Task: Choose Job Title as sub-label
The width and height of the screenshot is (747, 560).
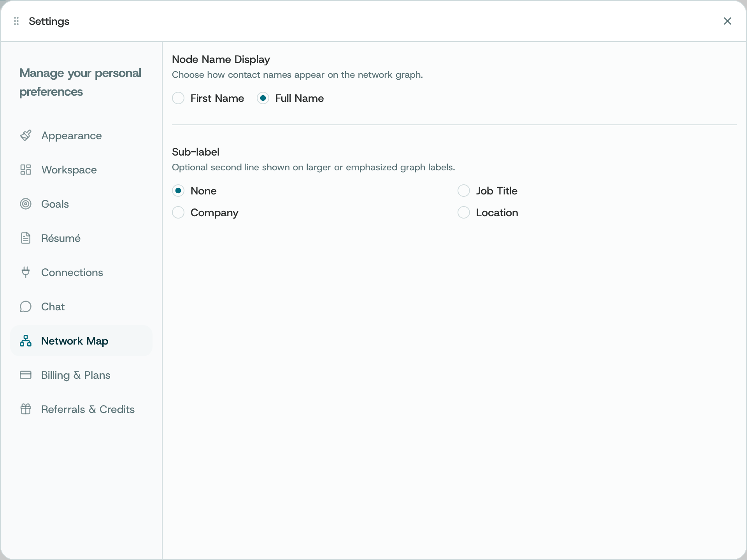Action: (x=464, y=191)
